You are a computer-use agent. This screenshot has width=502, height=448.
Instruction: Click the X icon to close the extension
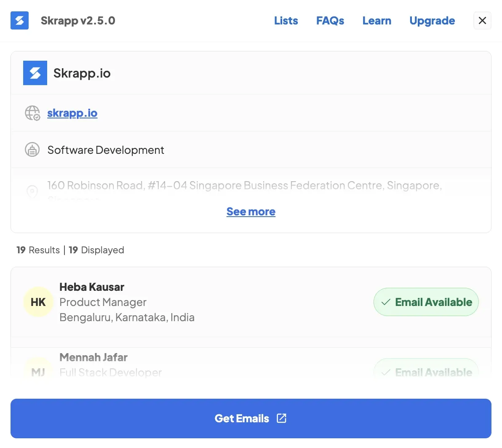click(x=482, y=20)
